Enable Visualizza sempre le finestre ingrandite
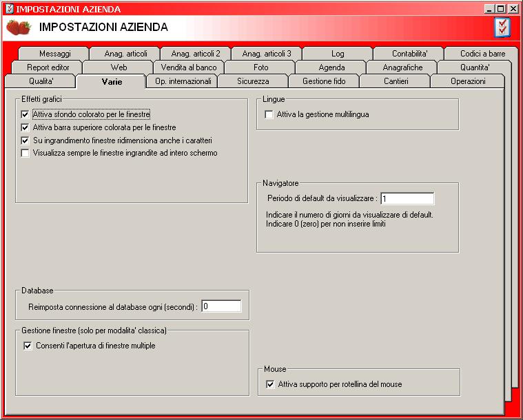 pyautogui.click(x=25, y=154)
